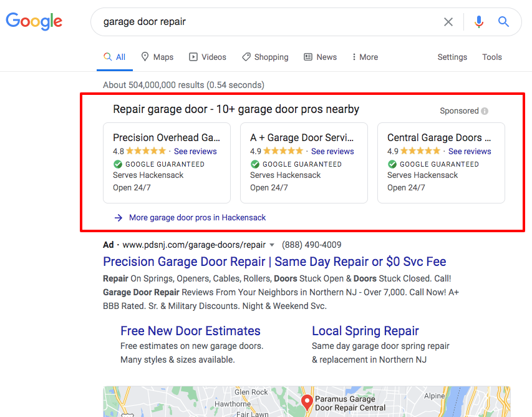Screen dimensions: 532x417
Task: Open the Precision Overhead Ga... card title
Action: click(167, 137)
